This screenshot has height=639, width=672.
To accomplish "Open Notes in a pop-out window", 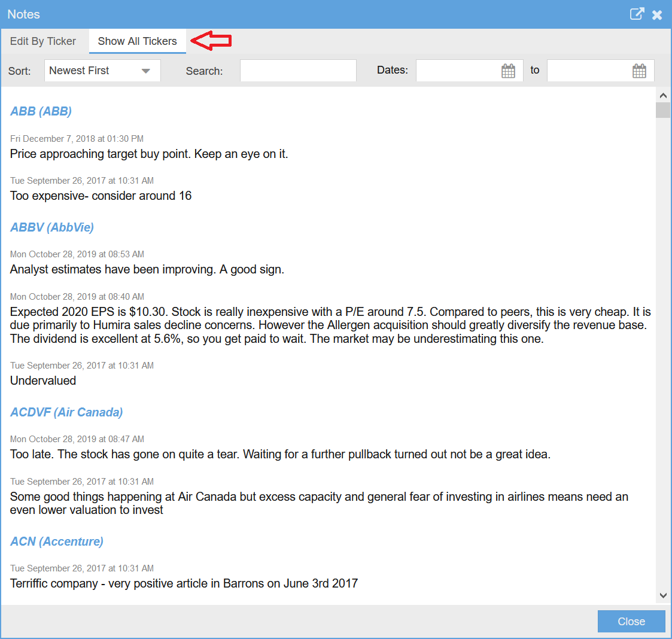I will [x=637, y=14].
